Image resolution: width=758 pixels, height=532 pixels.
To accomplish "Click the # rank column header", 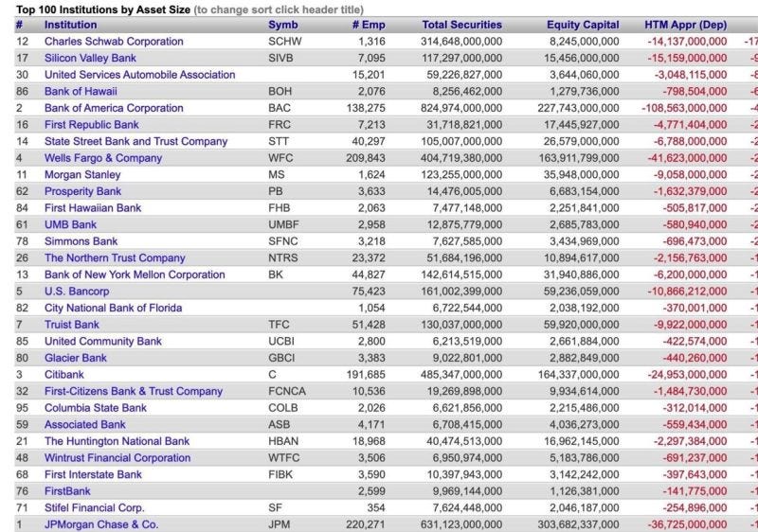I will coord(19,25).
